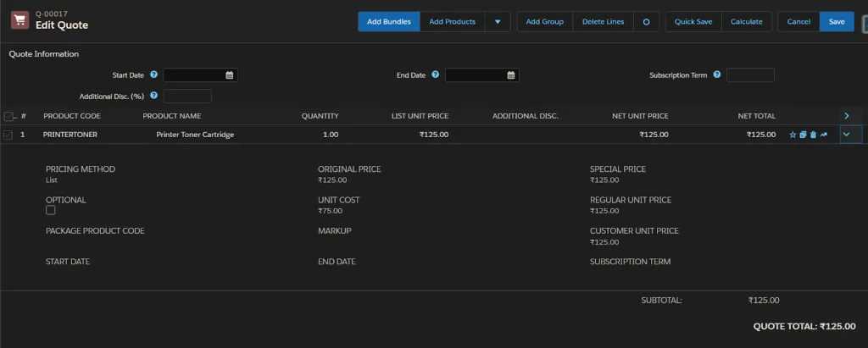
Task: Favorite the Printer Toner Cartridge line with star
Action: coord(793,135)
